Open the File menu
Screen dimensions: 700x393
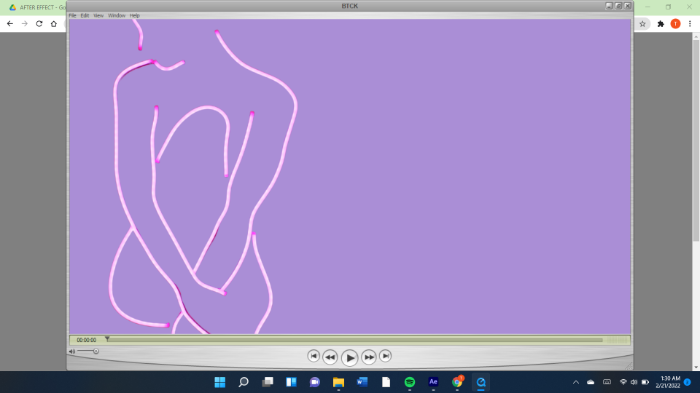[72, 16]
